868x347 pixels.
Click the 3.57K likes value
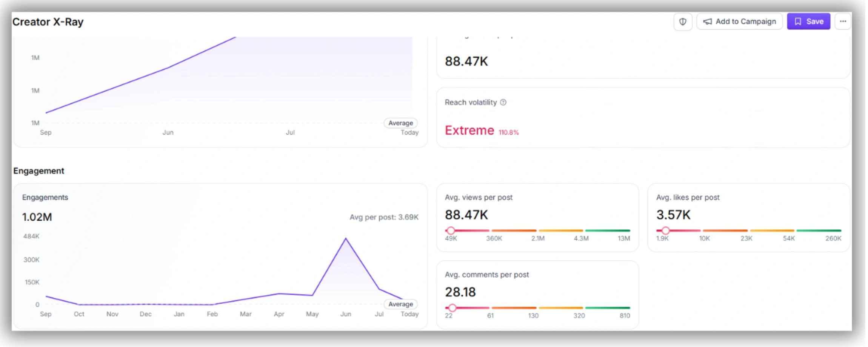[x=673, y=215]
